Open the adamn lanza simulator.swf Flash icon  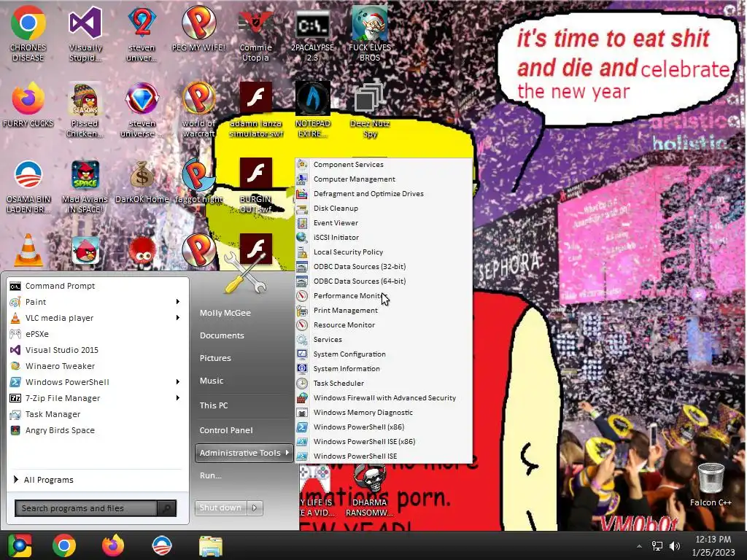(x=256, y=98)
